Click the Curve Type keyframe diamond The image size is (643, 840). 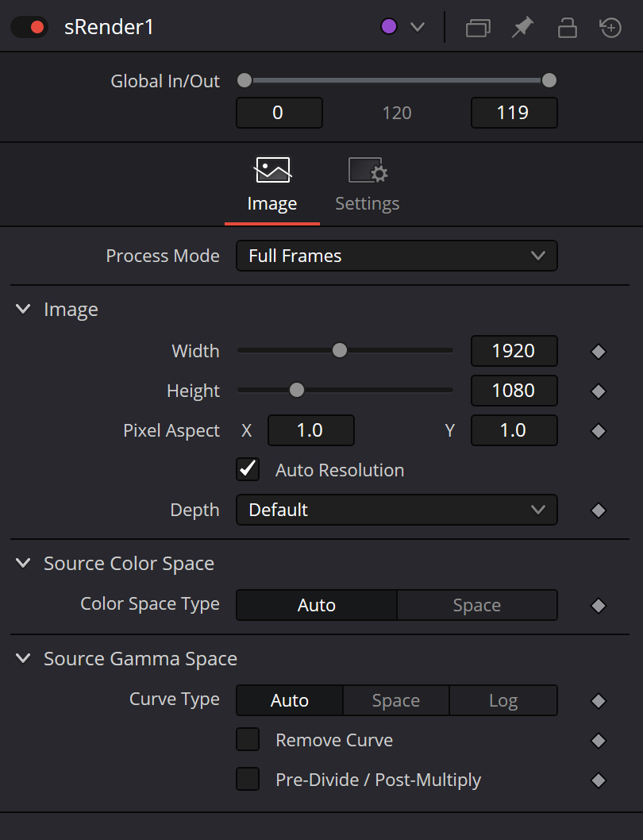[599, 701]
